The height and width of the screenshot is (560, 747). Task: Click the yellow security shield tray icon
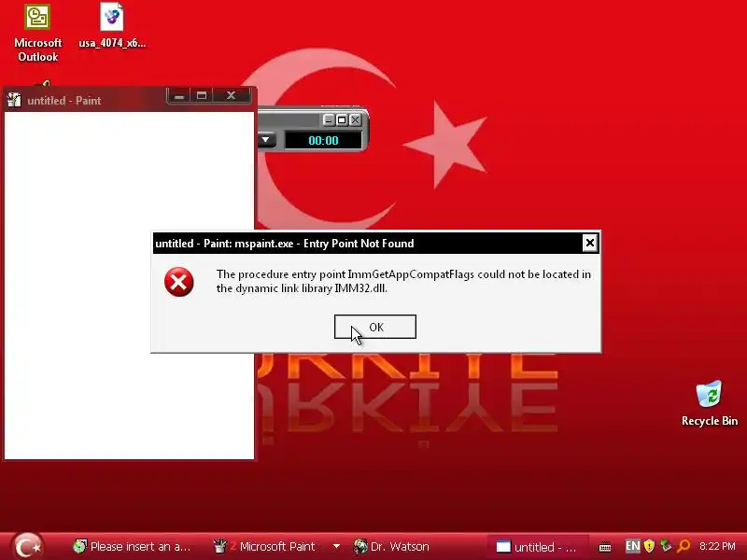coord(649,546)
